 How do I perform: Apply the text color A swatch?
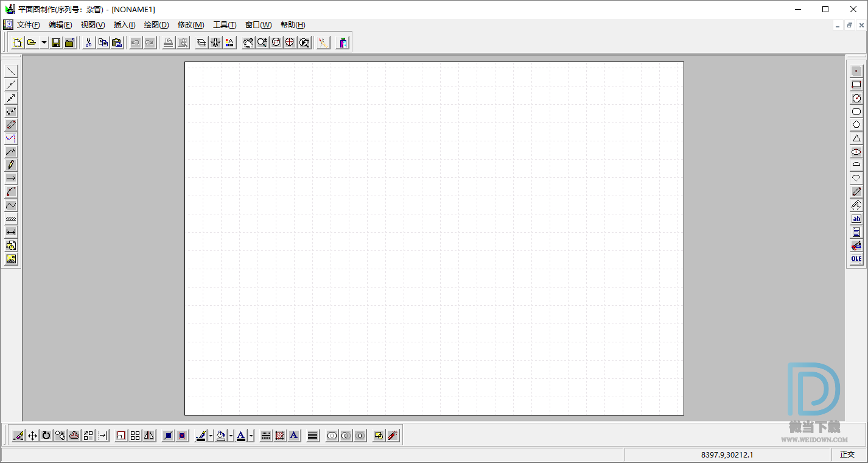click(241, 436)
